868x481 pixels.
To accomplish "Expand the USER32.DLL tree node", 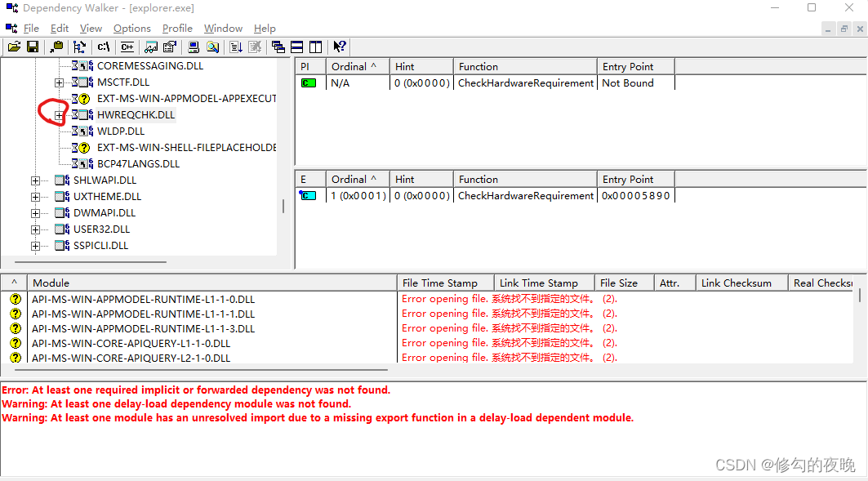I will pyautogui.click(x=35, y=229).
